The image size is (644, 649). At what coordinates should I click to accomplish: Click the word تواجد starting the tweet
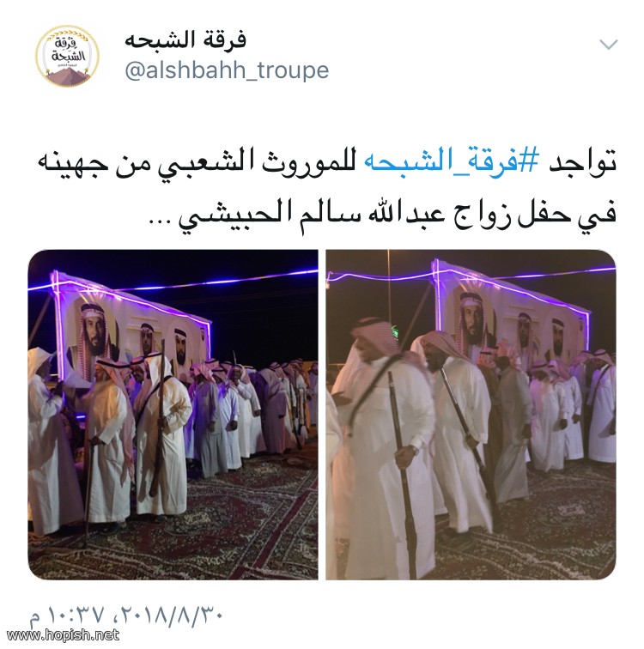click(583, 163)
